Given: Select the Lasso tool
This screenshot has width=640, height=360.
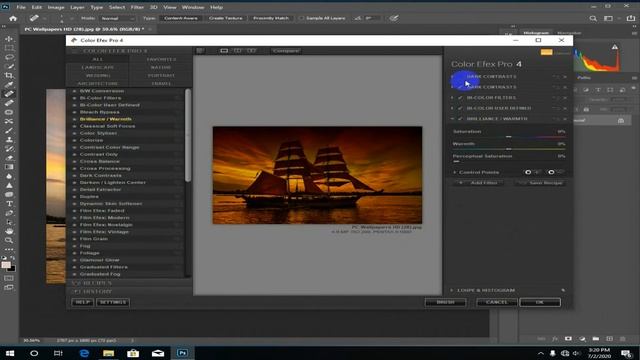Looking at the screenshot, I should click(9, 57).
